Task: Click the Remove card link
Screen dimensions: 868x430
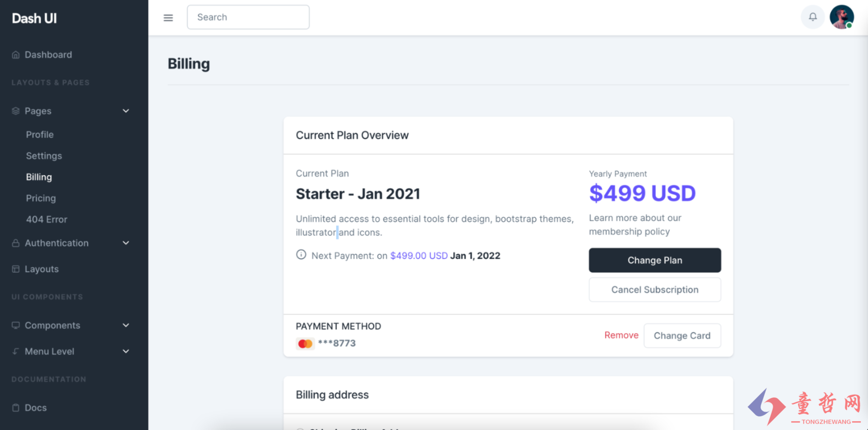Action: point(622,335)
